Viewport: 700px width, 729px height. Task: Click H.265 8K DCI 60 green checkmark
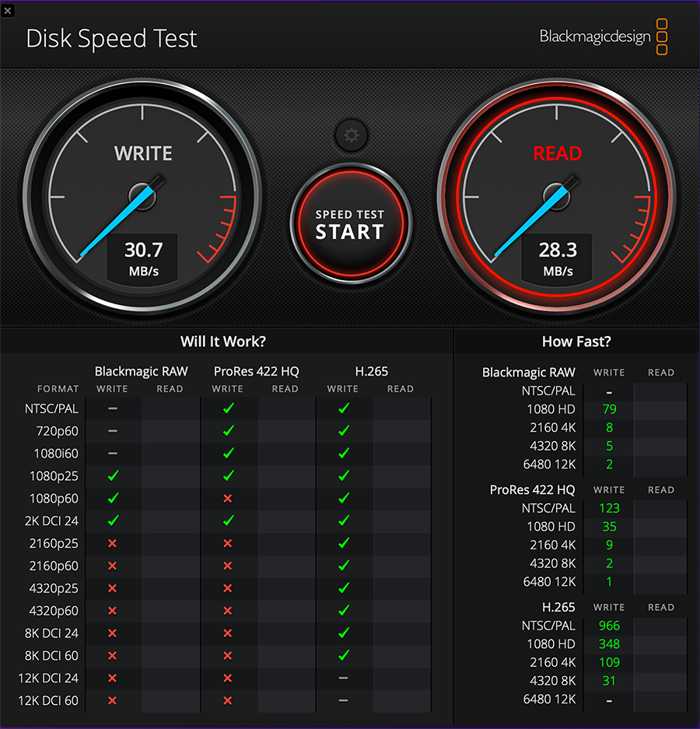343,655
